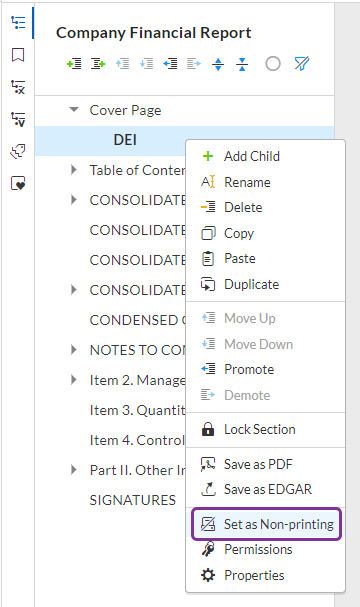Click the collapse all sections icon
360x607 pixels.
(242, 64)
